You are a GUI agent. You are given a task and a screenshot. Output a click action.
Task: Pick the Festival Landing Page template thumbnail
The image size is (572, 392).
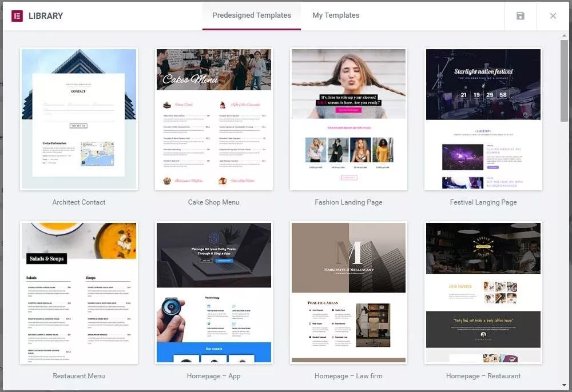pos(483,119)
